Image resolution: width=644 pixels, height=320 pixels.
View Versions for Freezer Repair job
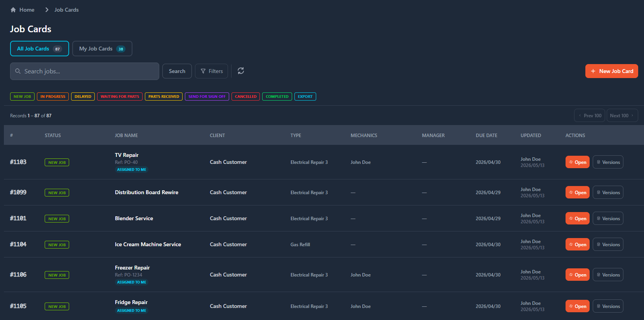[x=608, y=275]
